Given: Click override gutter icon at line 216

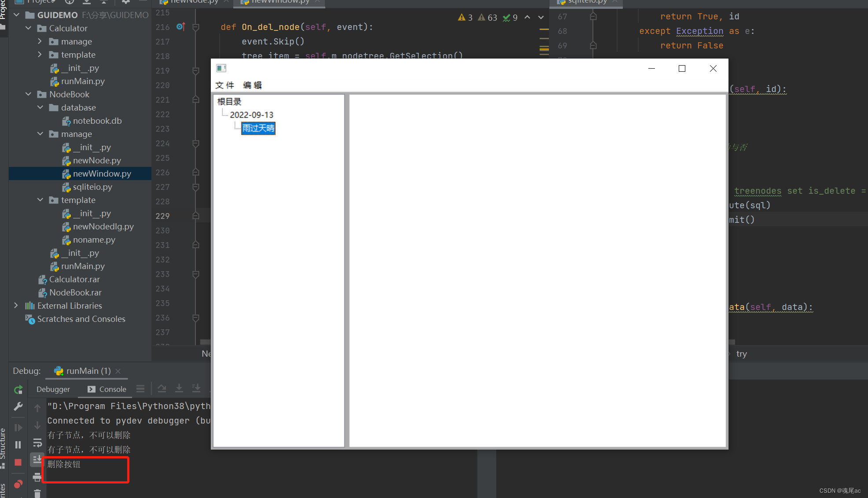Looking at the screenshot, I should click(x=180, y=27).
